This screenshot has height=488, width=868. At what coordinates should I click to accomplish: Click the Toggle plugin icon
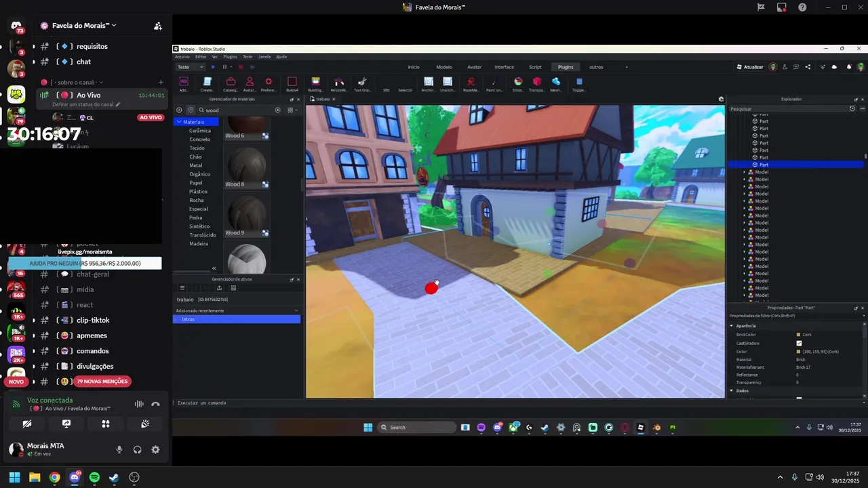[579, 84]
